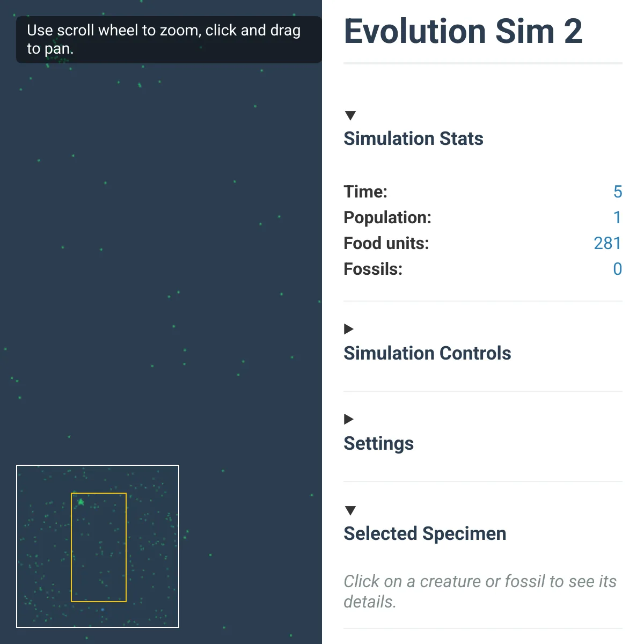Click the Simulation Controls heading
Image resolution: width=644 pixels, height=644 pixels.
[427, 353]
